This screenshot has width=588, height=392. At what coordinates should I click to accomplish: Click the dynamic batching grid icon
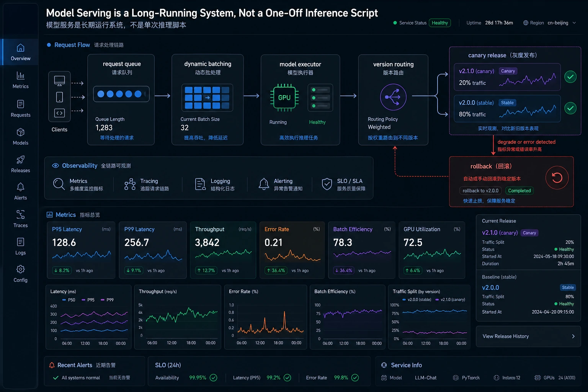[207, 98]
